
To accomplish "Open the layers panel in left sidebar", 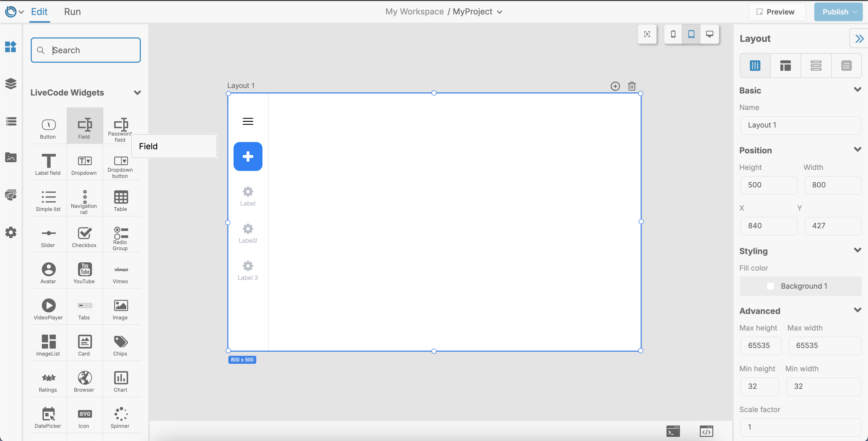I will (11, 84).
